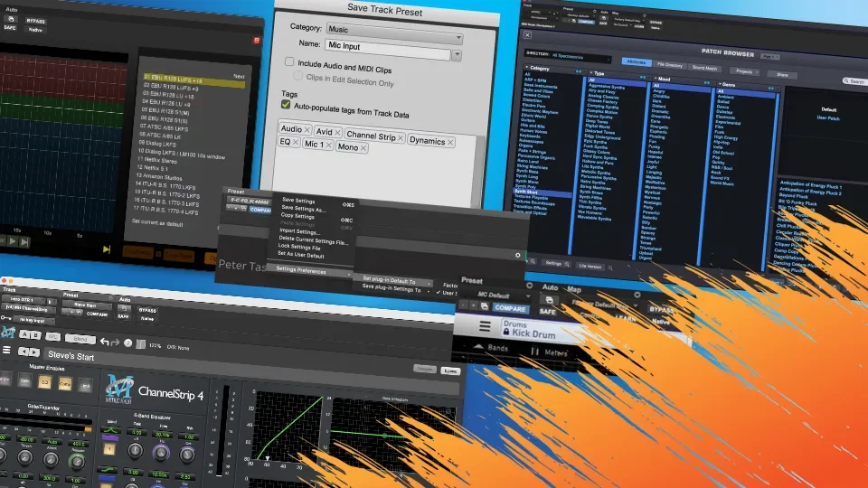
Task: Toggle Clips in Edit Selection Only checkbox
Action: 297,76
